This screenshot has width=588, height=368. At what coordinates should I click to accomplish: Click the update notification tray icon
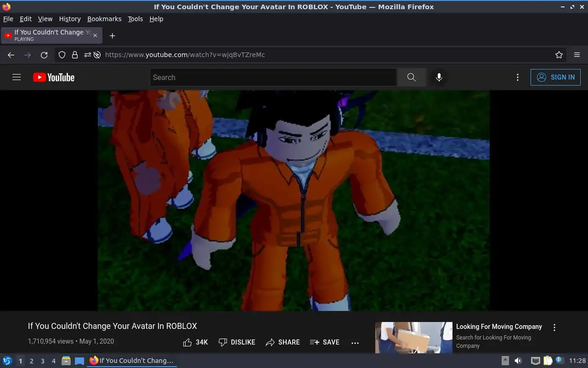[x=560, y=361]
